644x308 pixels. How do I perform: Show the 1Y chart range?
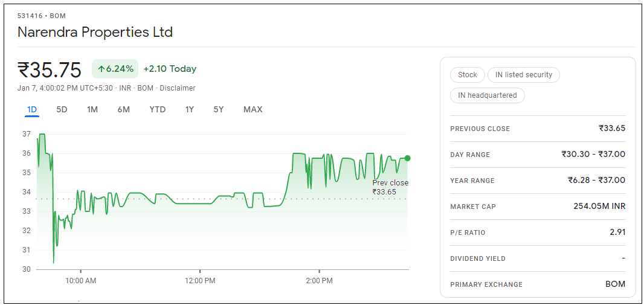click(189, 110)
